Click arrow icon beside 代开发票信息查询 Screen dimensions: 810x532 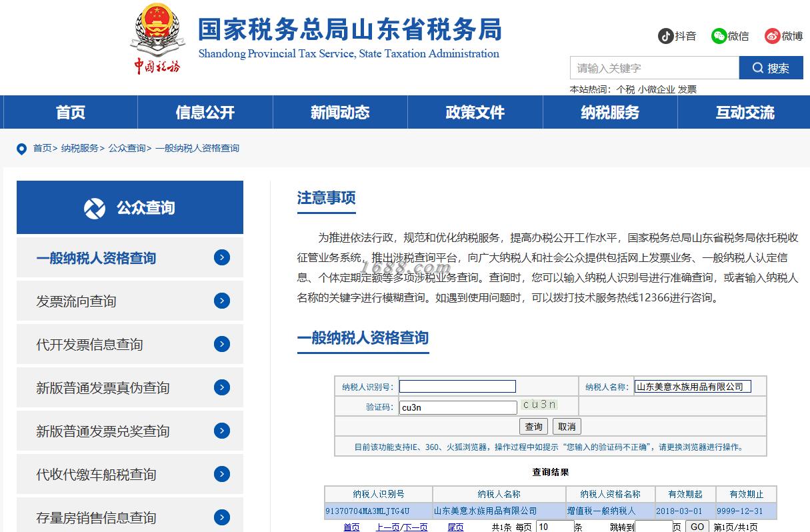tap(222, 344)
